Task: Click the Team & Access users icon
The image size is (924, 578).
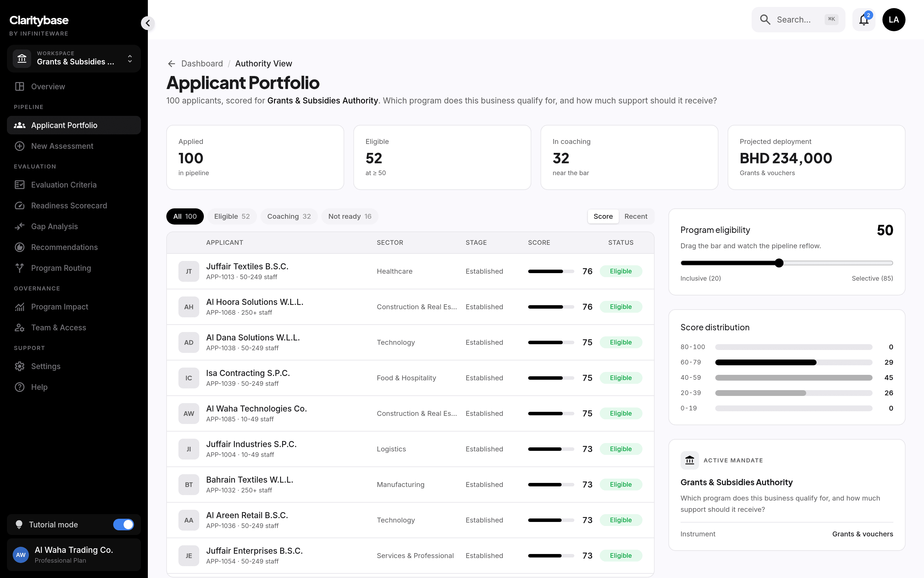Action: [x=19, y=328]
